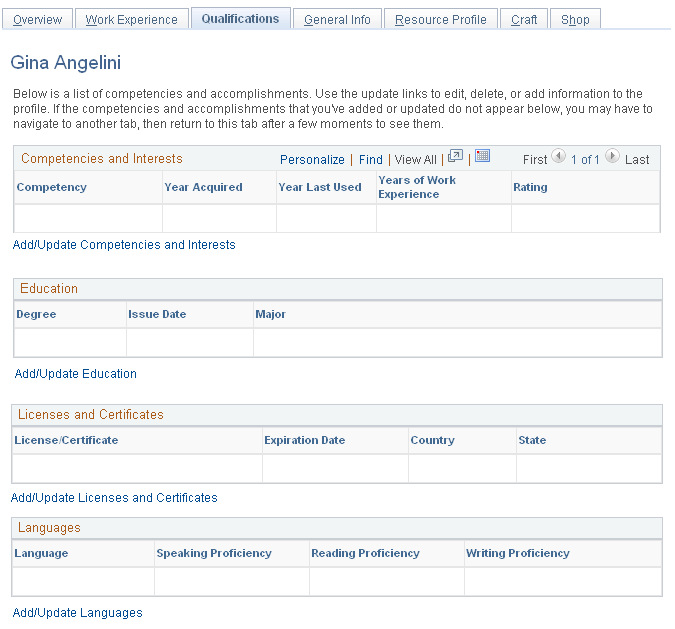Viewport: 675px width, 629px height.
Task: Click the download to spreadsheet grid icon
Action: tap(482, 155)
